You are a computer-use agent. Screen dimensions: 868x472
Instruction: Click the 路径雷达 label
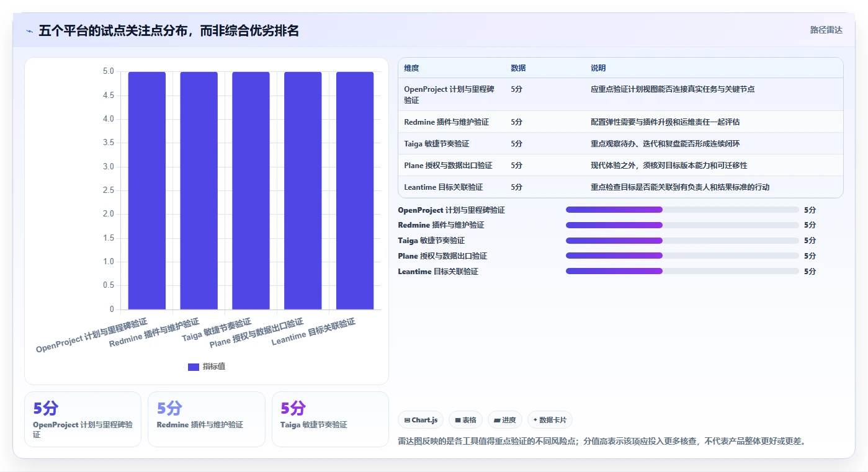(826, 30)
